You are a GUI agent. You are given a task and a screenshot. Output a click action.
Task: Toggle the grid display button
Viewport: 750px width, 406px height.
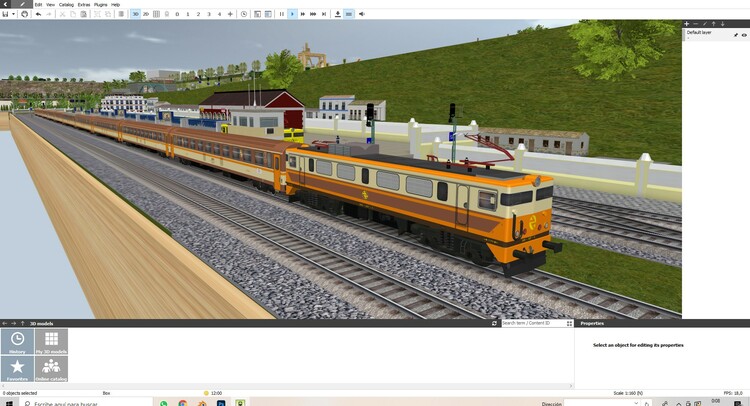tap(156, 14)
